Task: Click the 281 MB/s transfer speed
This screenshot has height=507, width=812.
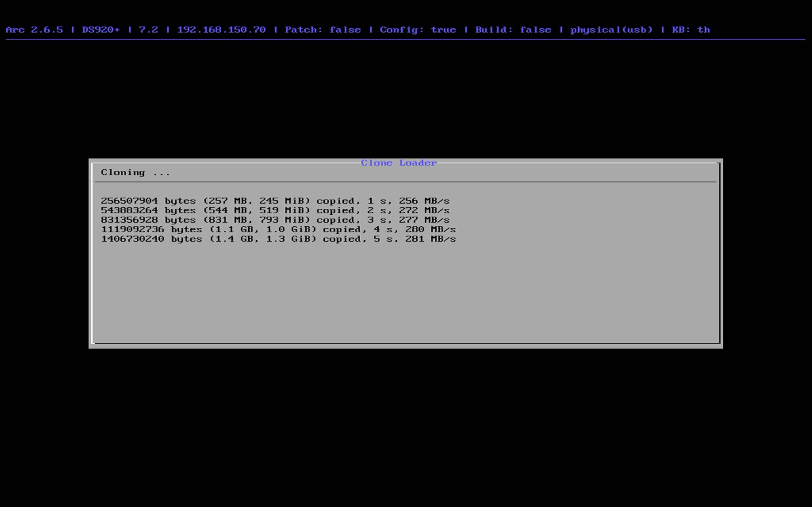Action: tap(430, 239)
